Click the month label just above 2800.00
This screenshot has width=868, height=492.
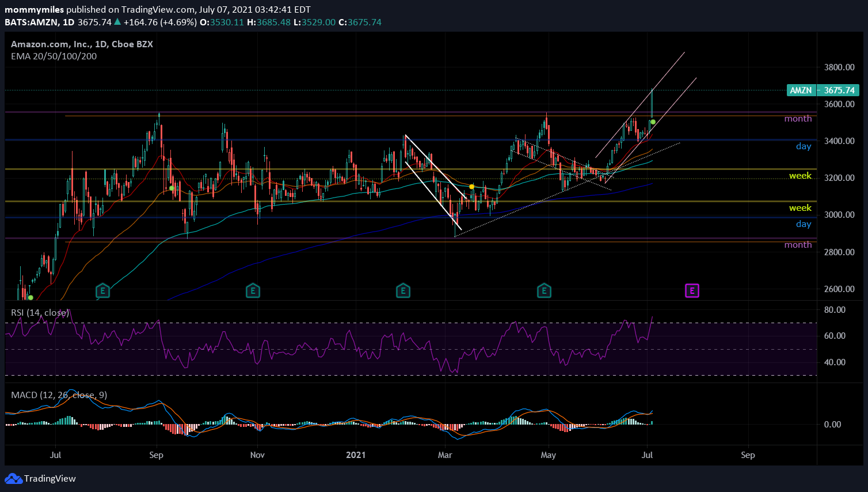pyautogui.click(x=798, y=245)
